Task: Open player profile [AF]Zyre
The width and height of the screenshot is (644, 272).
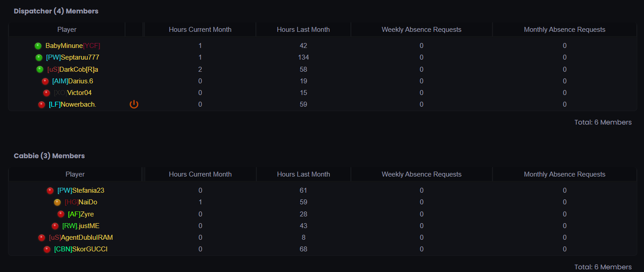Action: [x=81, y=214]
